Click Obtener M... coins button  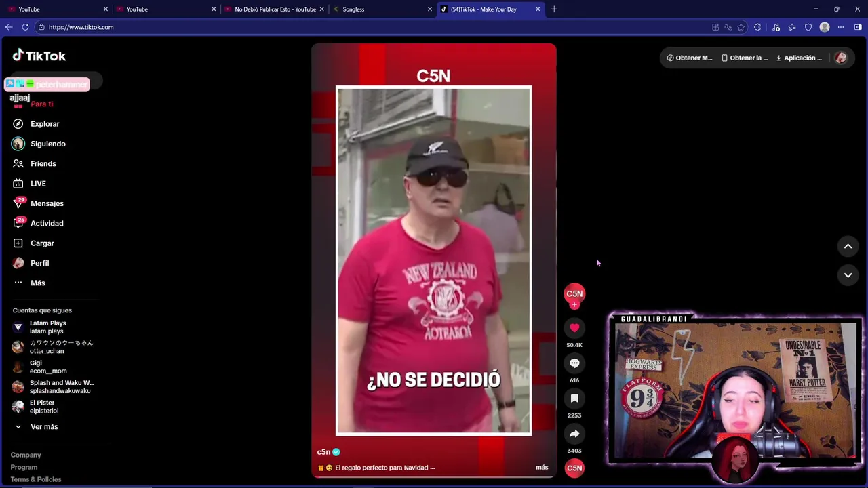click(689, 58)
